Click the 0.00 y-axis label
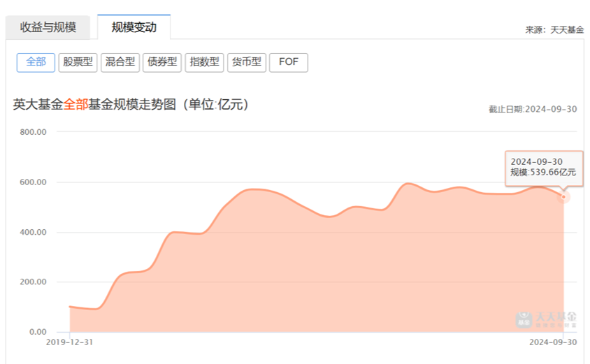The width and height of the screenshot is (590, 364). pos(38,332)
